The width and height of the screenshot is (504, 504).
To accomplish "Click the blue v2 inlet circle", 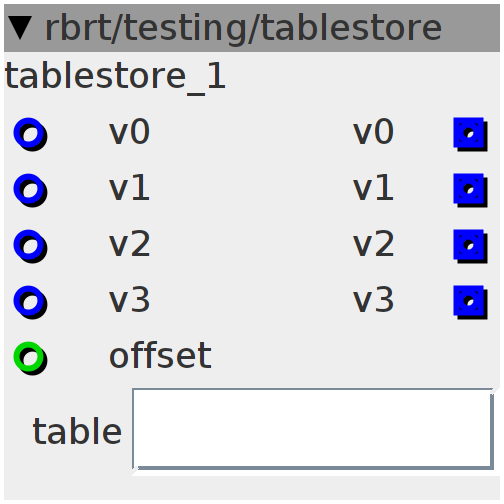I will [x=30, y=246].
